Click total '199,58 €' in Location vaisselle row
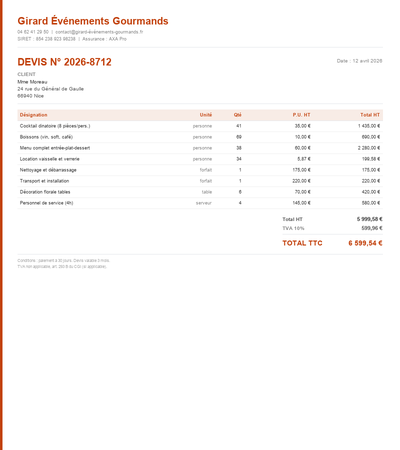400x450 pixels. coord(371,159)
